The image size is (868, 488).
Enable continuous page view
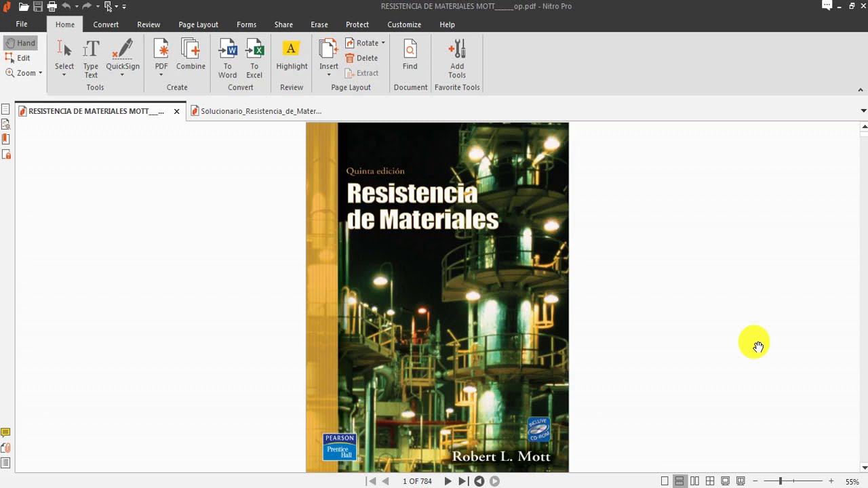coord(679,481)
